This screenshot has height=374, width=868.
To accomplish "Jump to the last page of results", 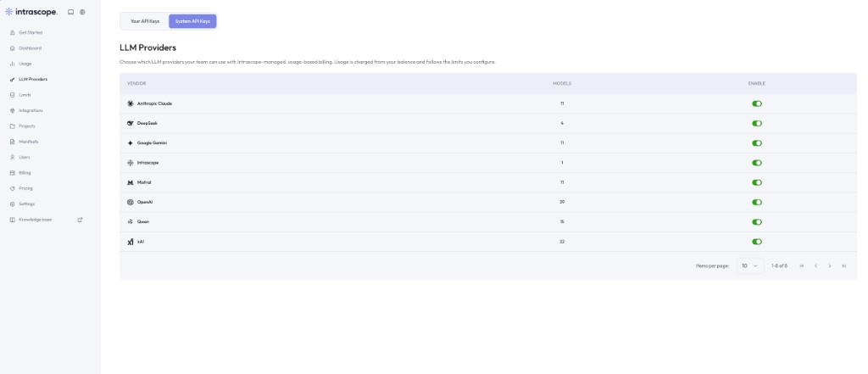I will [843, 266].
